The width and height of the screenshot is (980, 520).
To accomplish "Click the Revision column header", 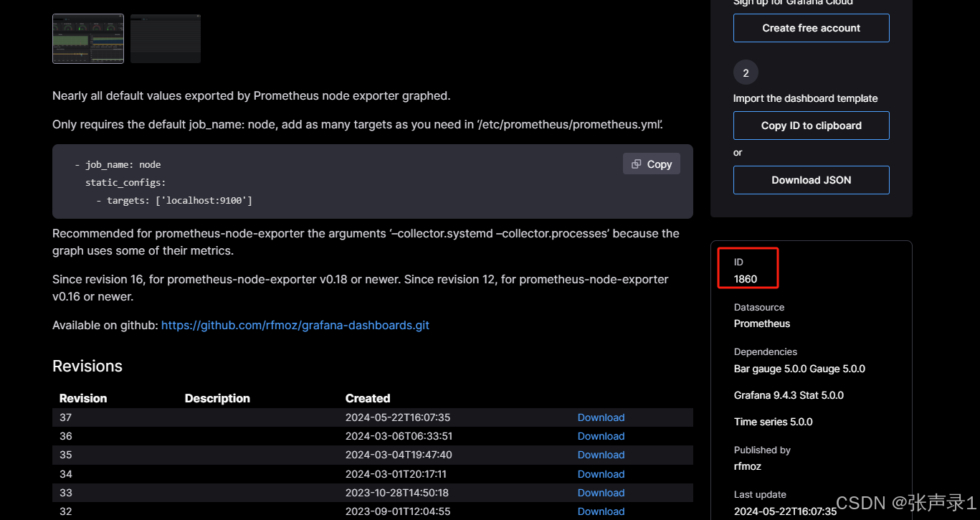I will 83,398.
